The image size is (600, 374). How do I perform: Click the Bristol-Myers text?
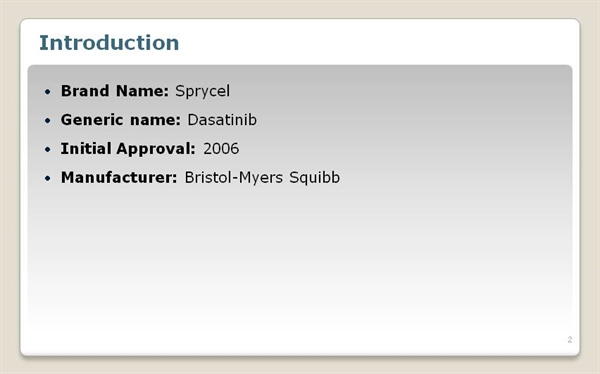coord(234,178)
